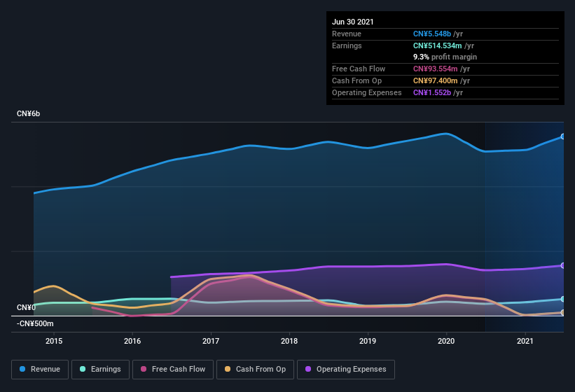Click the 2015 x-axis label

coord(54,341)
